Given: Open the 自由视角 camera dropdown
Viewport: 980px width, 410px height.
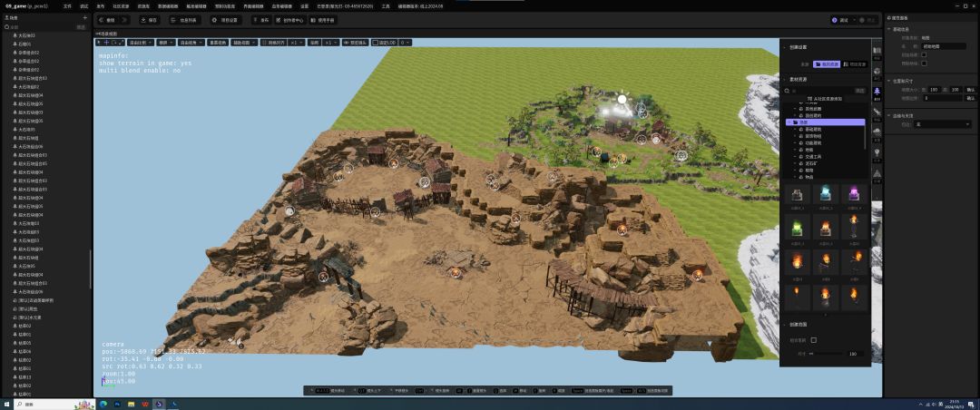Looking at the screenshot, I should 191,43.
